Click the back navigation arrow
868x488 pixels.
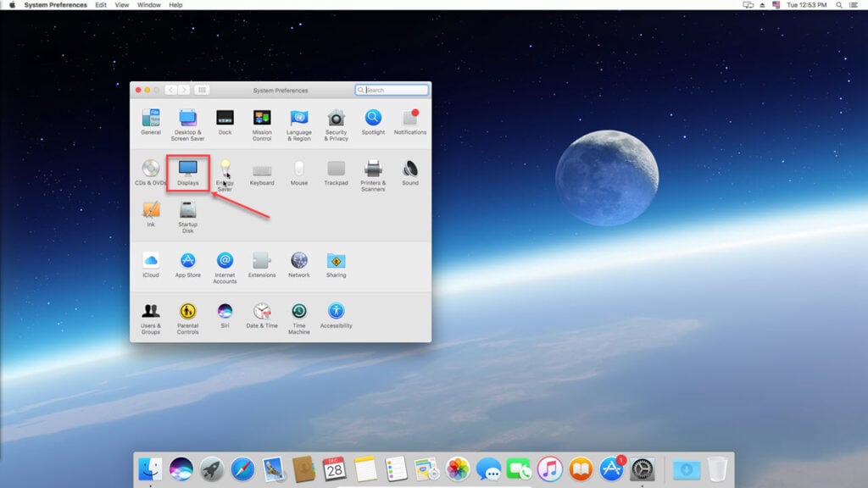pos(171,90)
